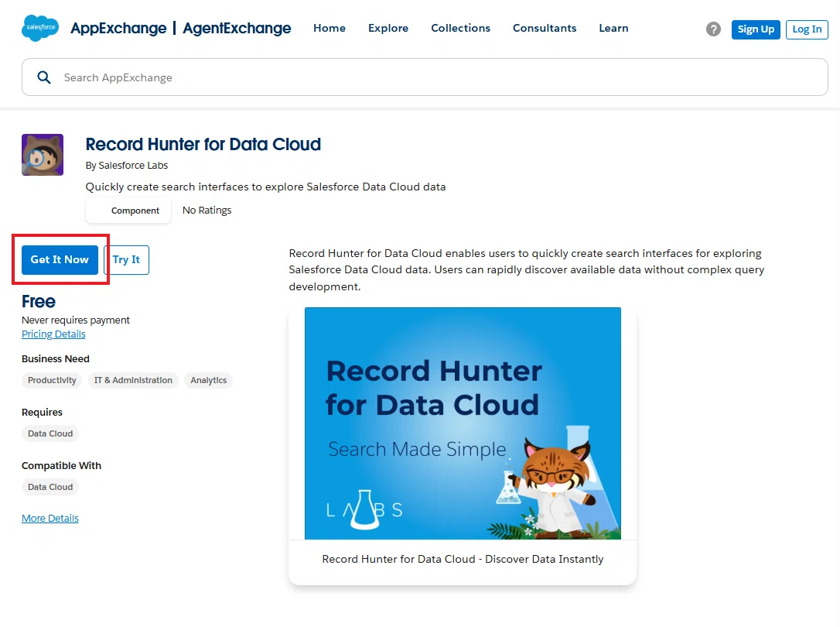
Task: Click the Log In button
Action: 807,29
